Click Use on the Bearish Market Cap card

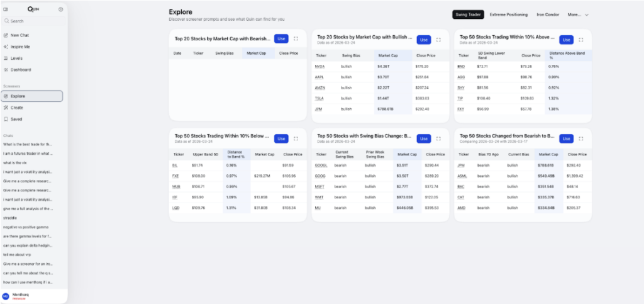click(x=281, y=38)
